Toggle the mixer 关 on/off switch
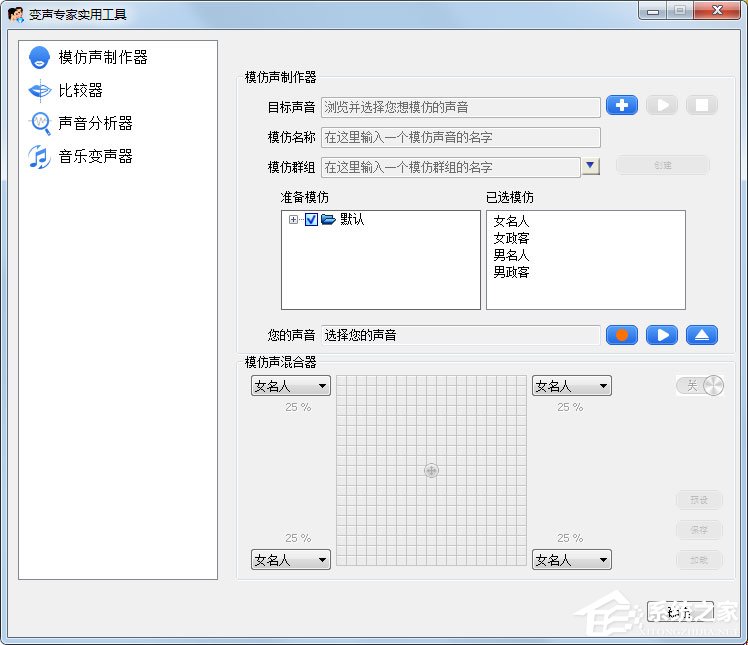Viewport: 748px width, 645px height. pyautogui.click(x=700, y=385)
